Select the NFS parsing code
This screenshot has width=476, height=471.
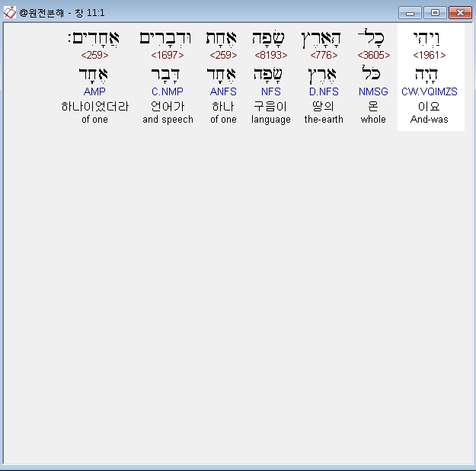[x=271, y=91]
